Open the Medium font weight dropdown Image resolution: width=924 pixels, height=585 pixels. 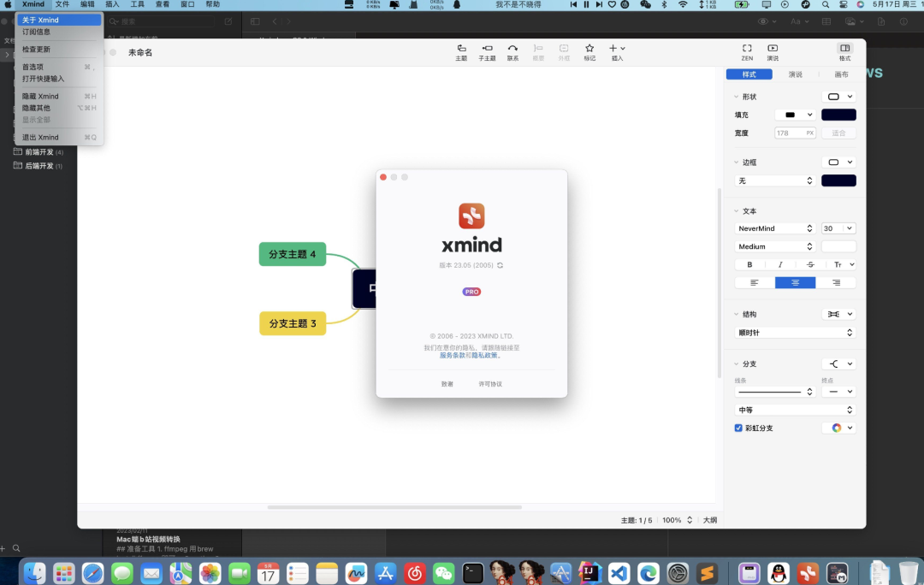coord(775,246)
